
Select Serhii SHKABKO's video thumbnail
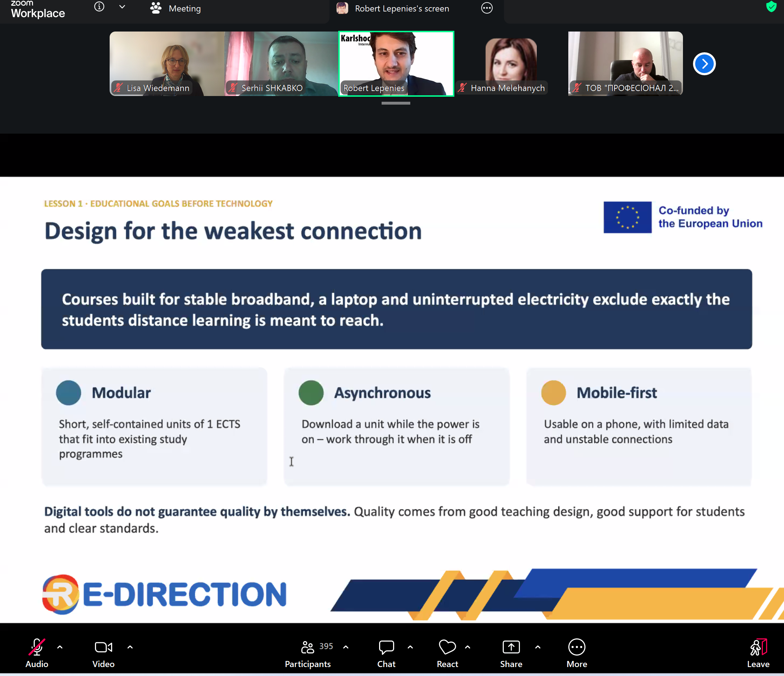[x=282, y=63]
